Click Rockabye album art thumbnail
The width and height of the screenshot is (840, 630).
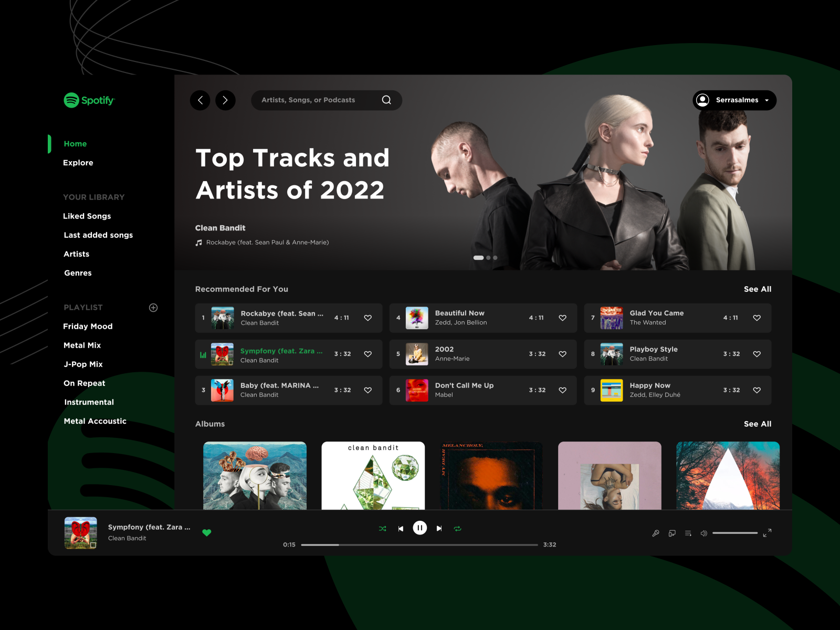click(x=222, y=318)
